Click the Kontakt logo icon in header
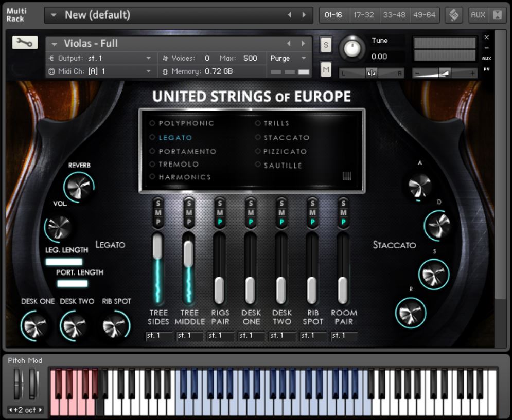The width and height of the screenshot is (512, 420). coord(454,15)
